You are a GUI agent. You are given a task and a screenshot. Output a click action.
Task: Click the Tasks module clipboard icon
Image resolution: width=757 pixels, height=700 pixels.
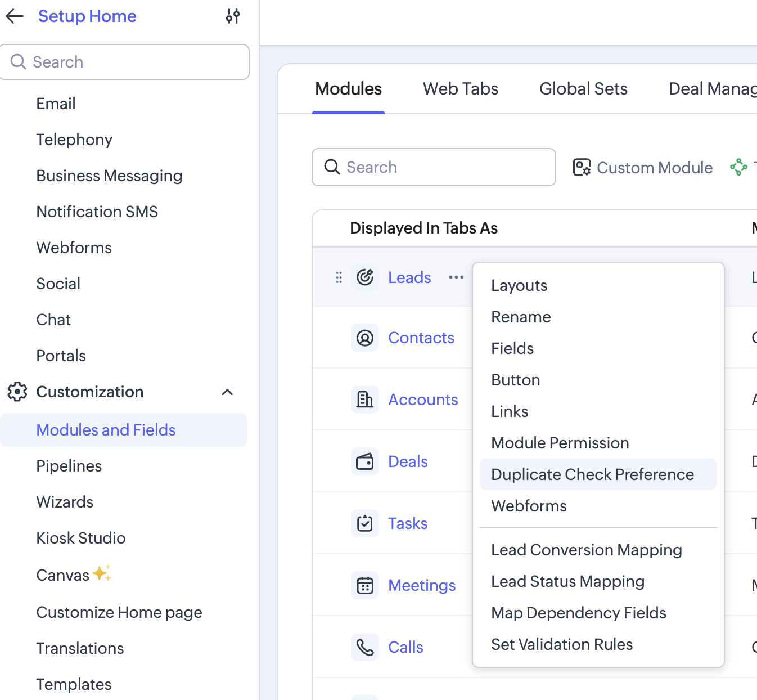tap(365, 523)
